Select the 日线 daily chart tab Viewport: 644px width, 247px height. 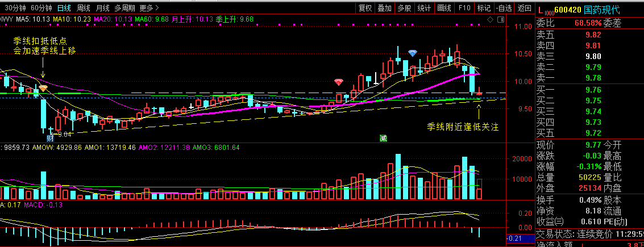point(64,8)
